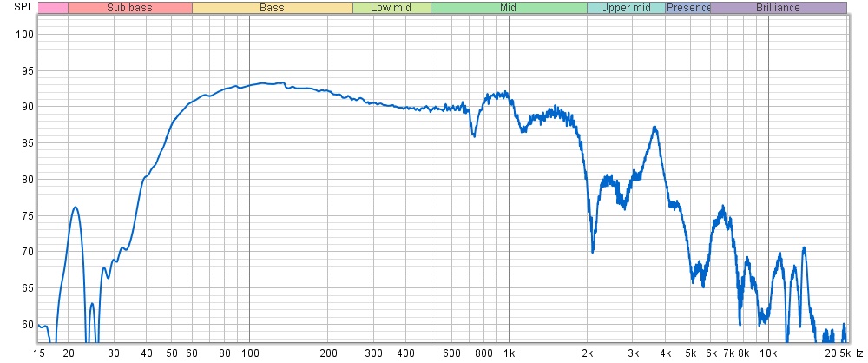Select the 40 frequency axis label
This screenshot has height=363, width=868.
click(147, 353)
